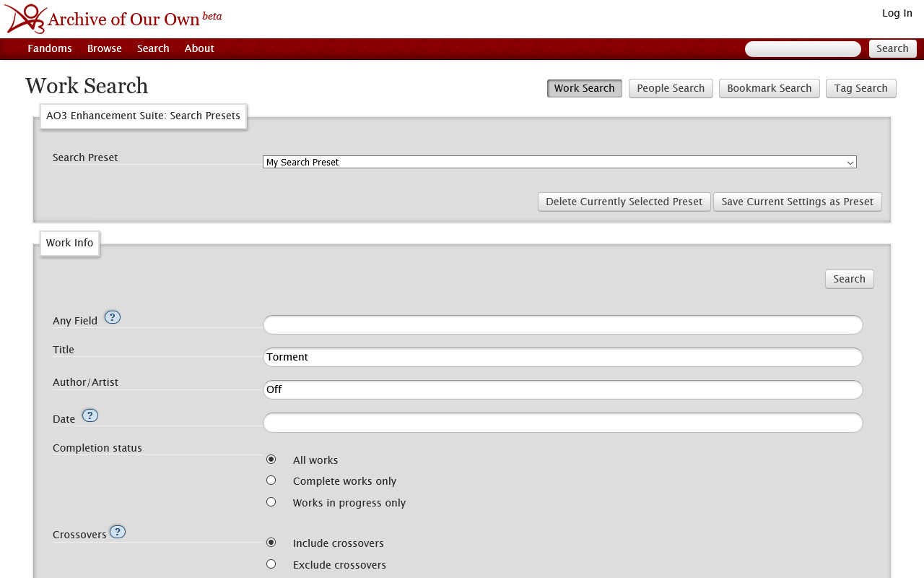This screenshot has height=578, width=924.
Task: Open the Crossovers help question mark
Action: (x=117, y=532)
